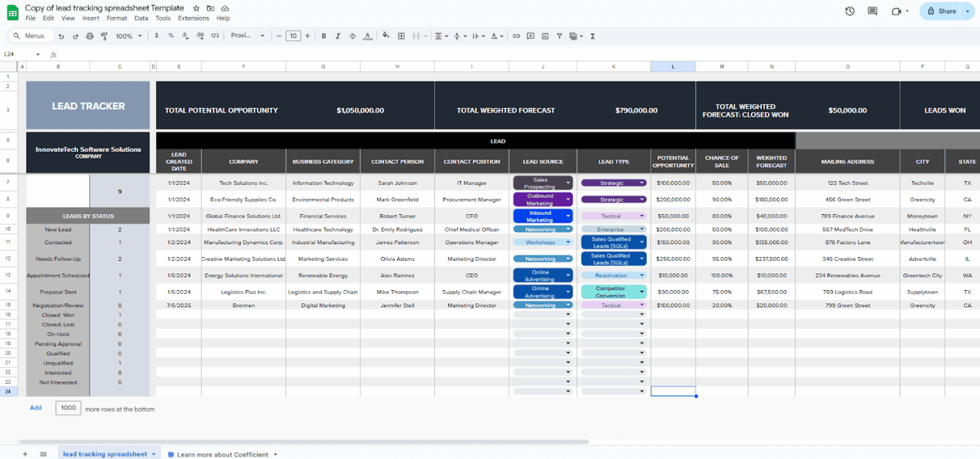Click Add to append more rows
The image size is (980, 459).
(36, 408)
